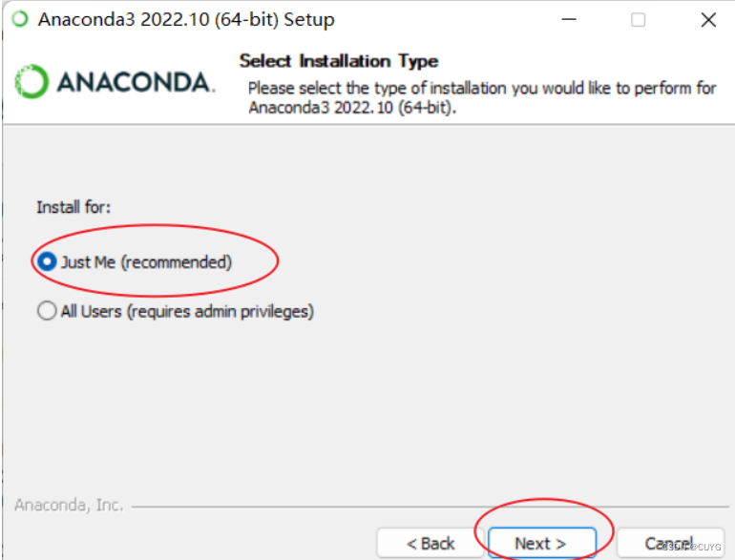Click the green Anaconda ring logo
Viewport: 735px width, 560px height.
click(31, 81)
